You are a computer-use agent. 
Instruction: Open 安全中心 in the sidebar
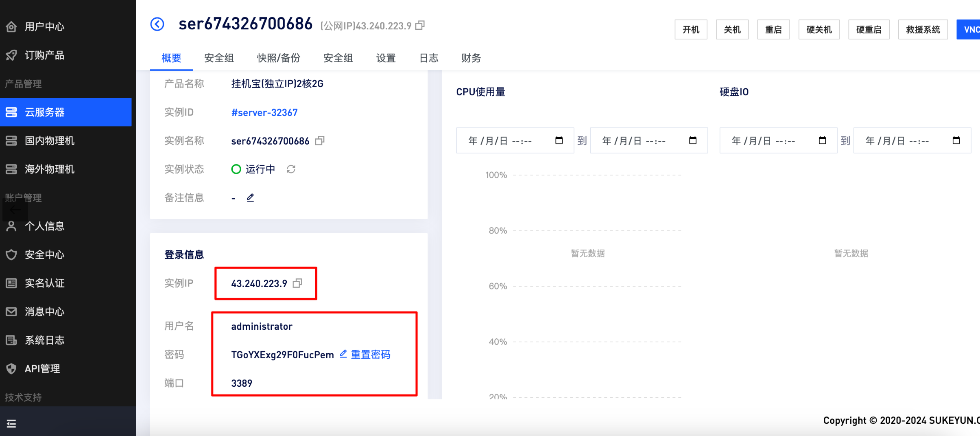pyautogui.click(x=45, y=255)
